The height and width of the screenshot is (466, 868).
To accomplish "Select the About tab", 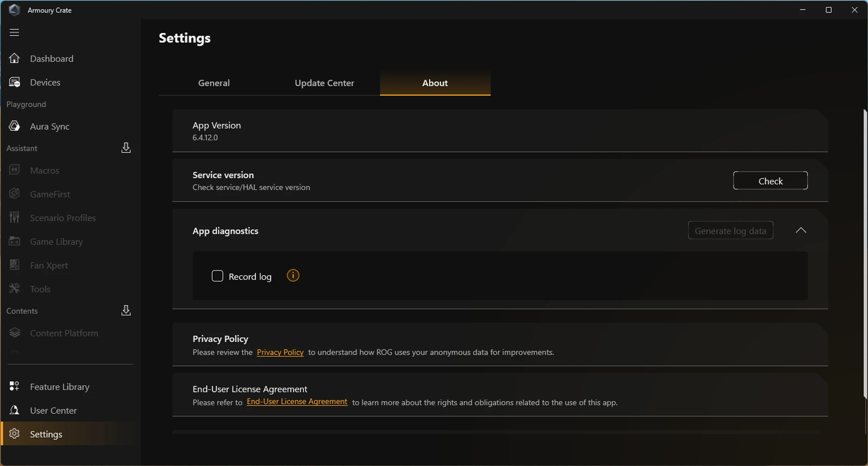I will [435, 83].
